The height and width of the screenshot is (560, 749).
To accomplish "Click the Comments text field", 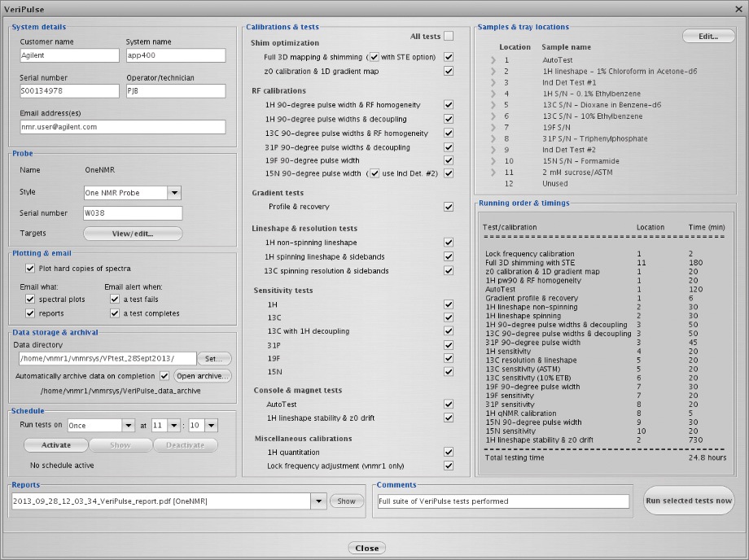I will pos(502,501).
